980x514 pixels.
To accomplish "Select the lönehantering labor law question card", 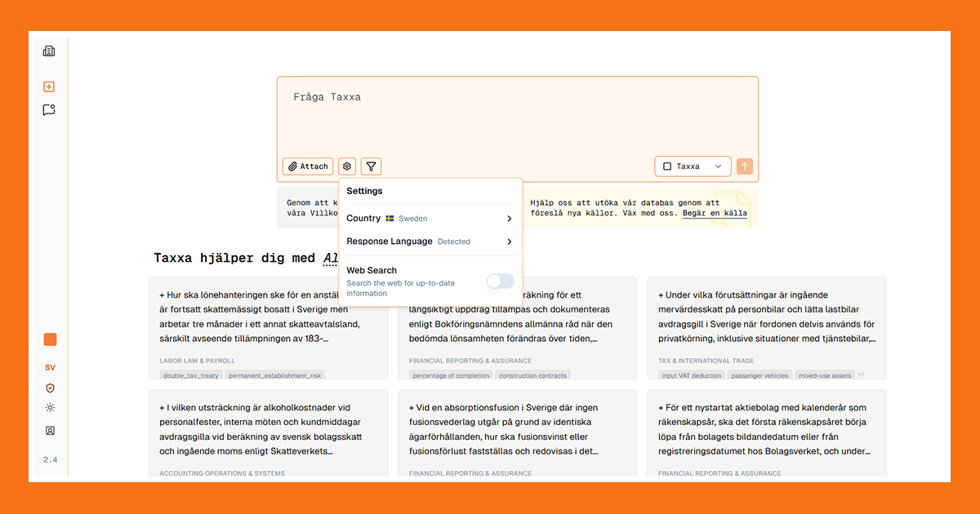I will [x=268, y=329].
